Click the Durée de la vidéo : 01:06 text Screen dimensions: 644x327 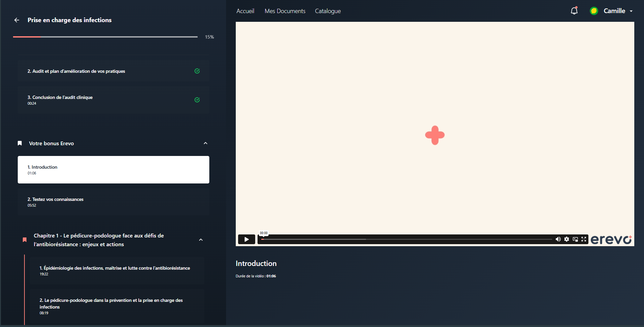click(x=256, y=276)
